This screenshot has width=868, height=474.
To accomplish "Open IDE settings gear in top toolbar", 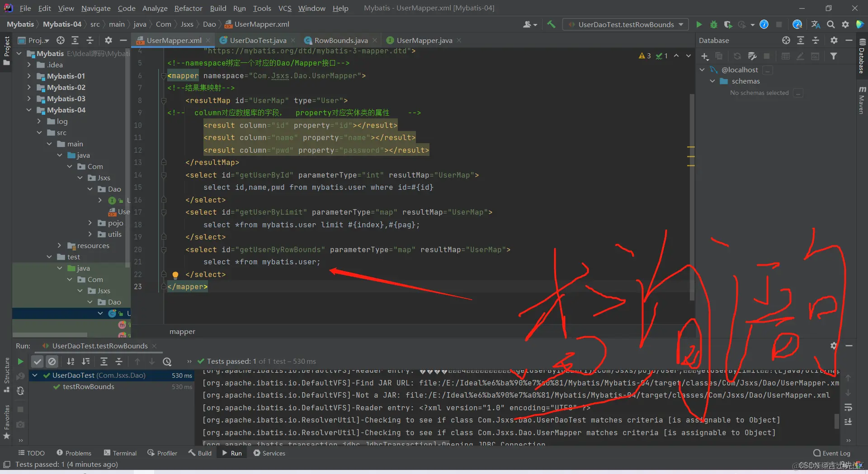I will pyautogui.click(x=845, y=24).
